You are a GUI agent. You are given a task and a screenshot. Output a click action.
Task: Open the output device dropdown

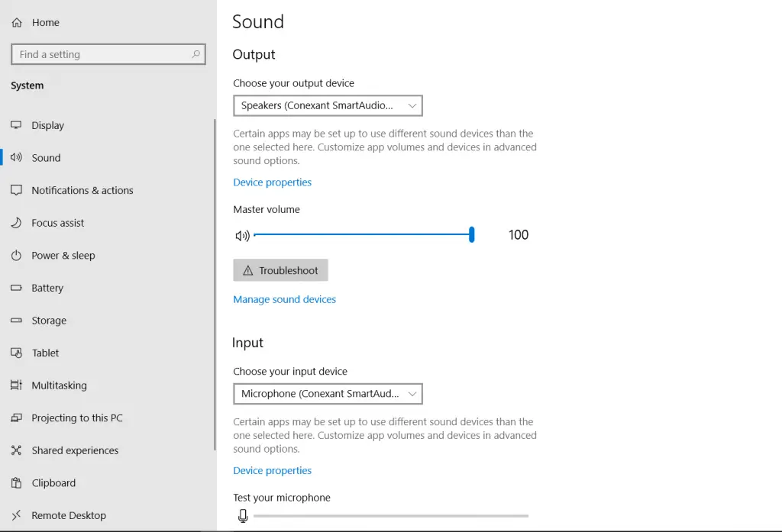pos(328,105)
